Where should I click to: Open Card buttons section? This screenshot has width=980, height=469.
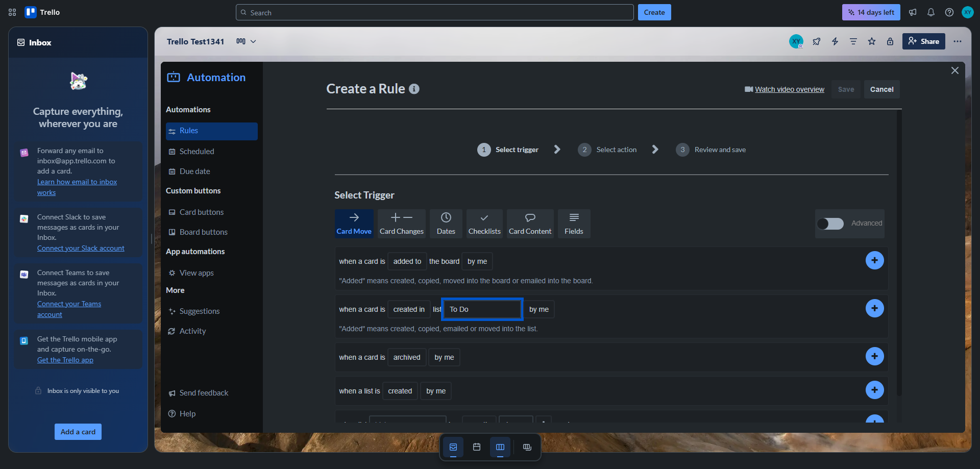coord(212,212)
